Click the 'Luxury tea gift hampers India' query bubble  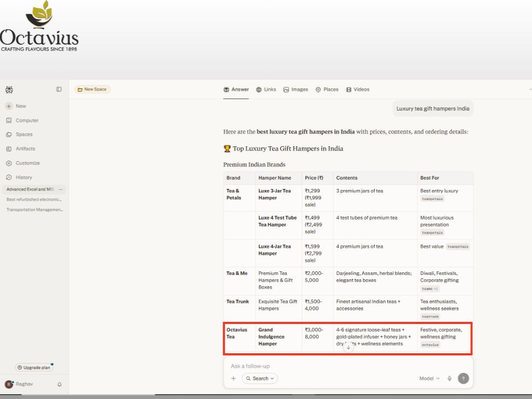[433, 109]
